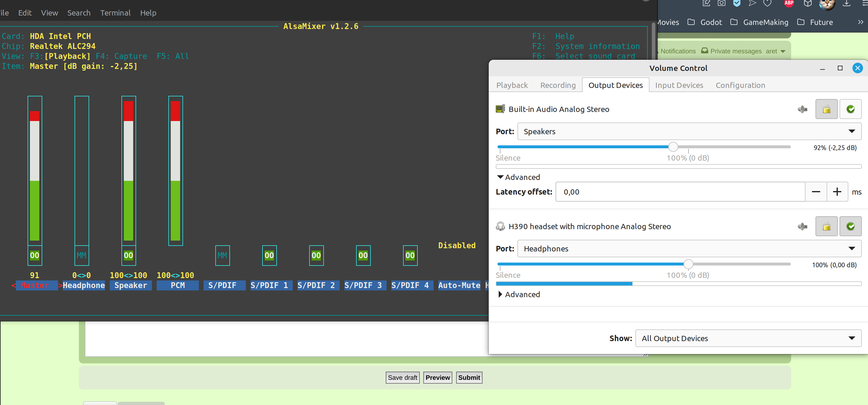Open the Notifications link

tap(678, 51)
